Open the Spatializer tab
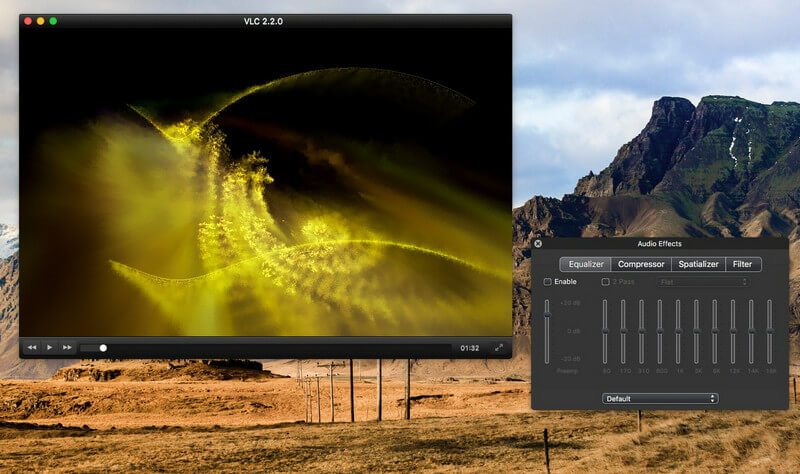This screenshot has height=474, width=800. click(698, 264)
